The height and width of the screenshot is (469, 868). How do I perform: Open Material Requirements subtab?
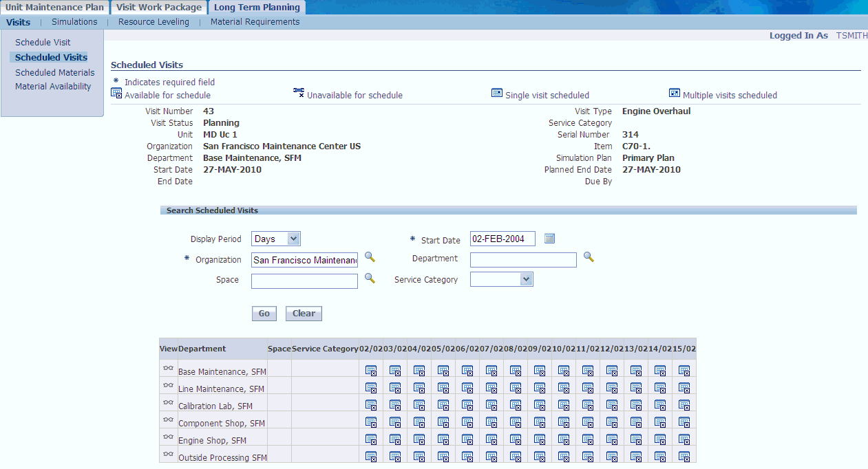(255, 22)
